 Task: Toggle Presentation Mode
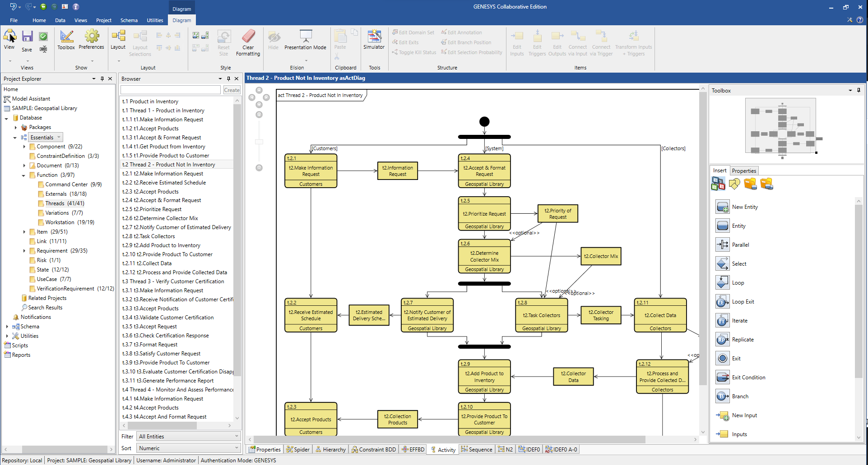click(x=305, y=41)
